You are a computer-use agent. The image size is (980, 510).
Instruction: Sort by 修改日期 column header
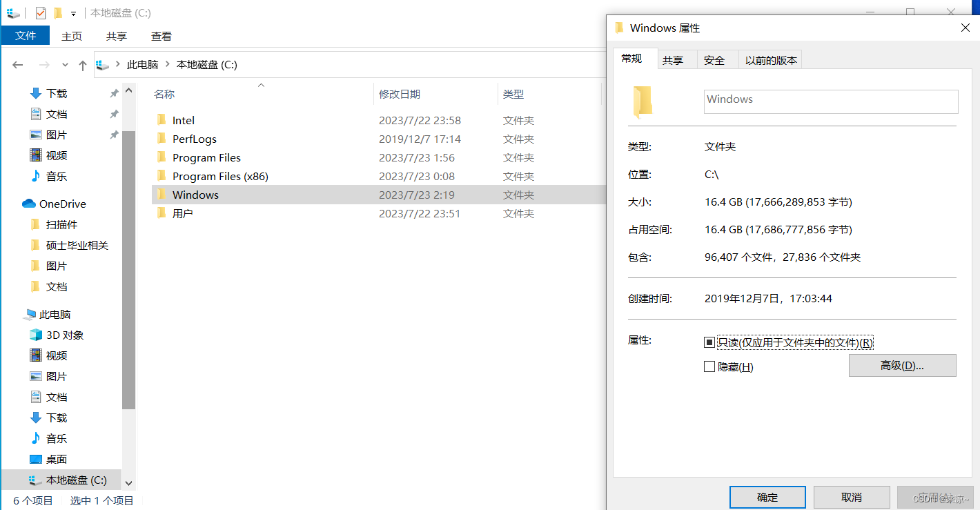coord(435,94)
